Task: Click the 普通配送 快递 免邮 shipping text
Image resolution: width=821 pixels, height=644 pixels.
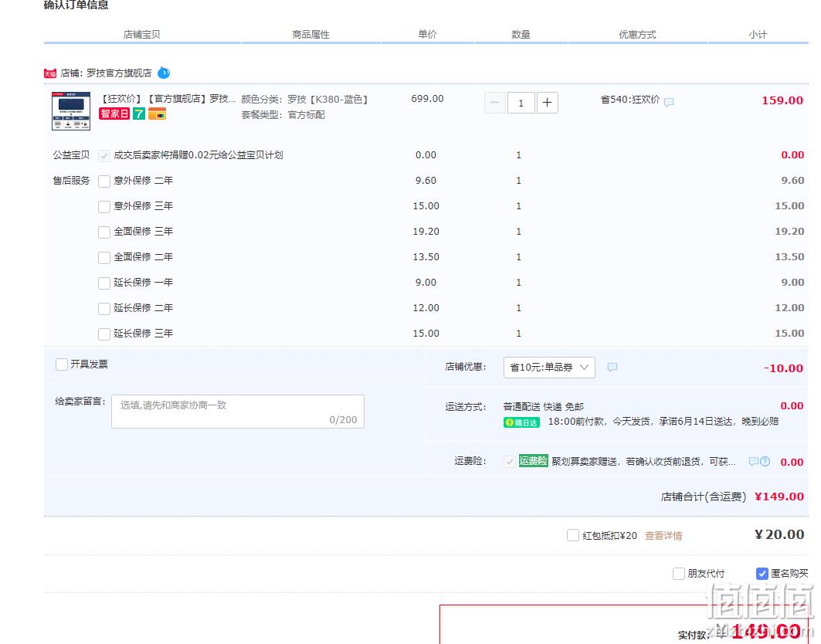Action: [x=544, y=407]
